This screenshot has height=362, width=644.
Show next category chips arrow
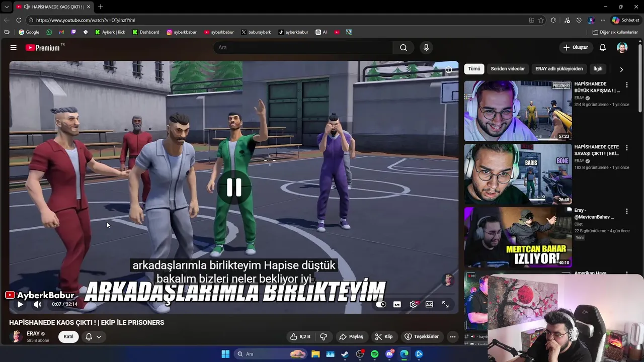pos(621,69)
